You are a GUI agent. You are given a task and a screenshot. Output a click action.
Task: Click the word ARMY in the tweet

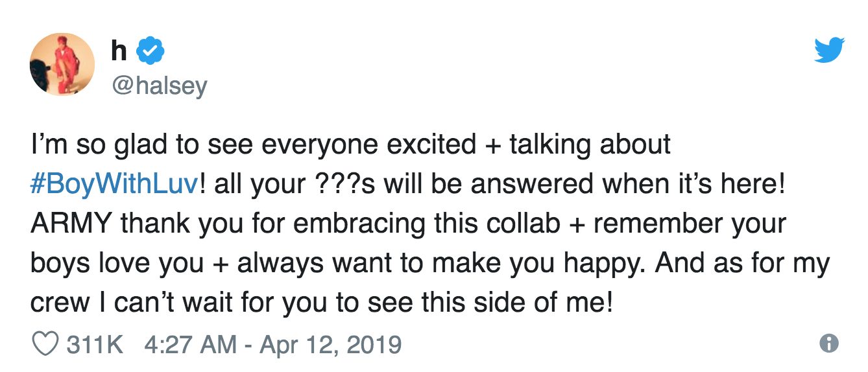click(x=71, y=224)
